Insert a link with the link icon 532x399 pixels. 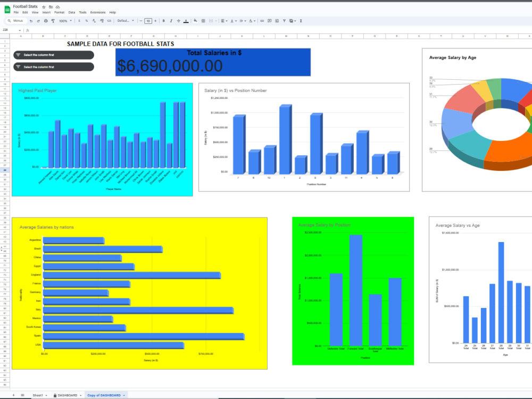[x=262, y=21]
